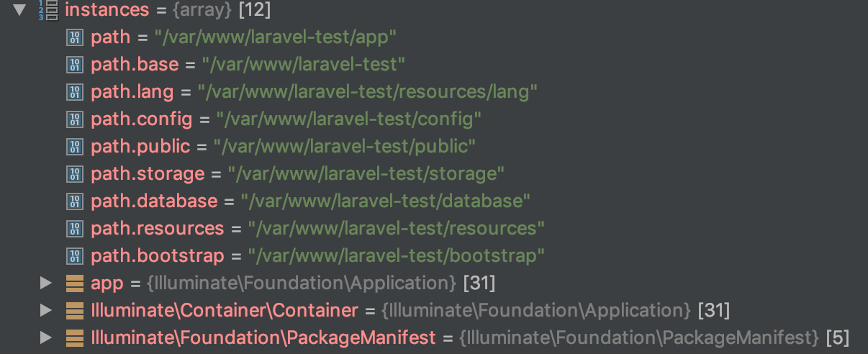This screenshot has height=354, width=868.
Task: Click the object icon beside app entry
Action: (x=75, y=283)
